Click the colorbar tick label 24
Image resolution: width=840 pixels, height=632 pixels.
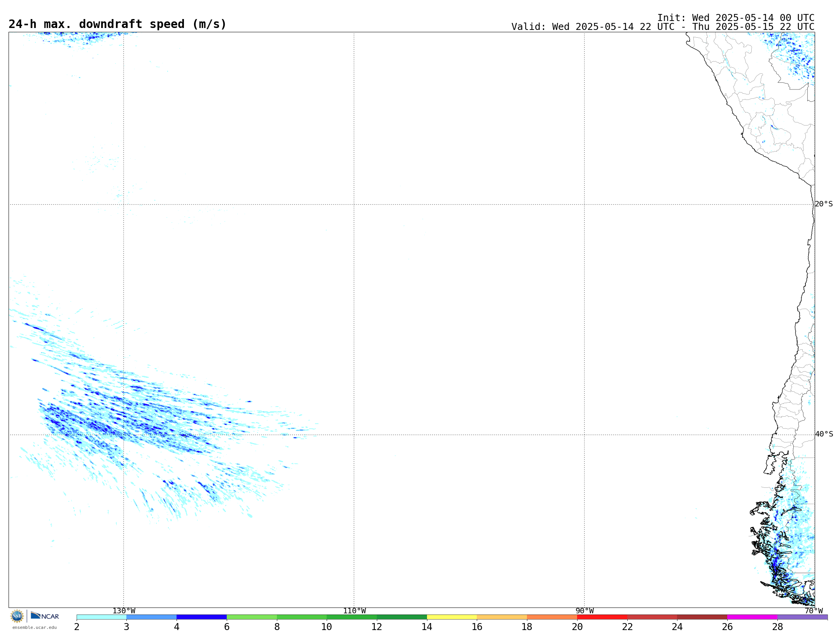(677, 627)
